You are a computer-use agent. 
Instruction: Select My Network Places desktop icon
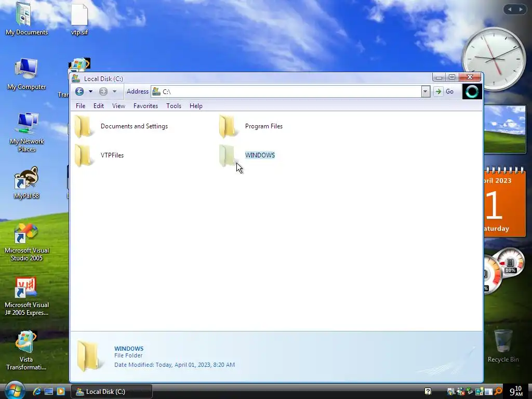[26, 132]
